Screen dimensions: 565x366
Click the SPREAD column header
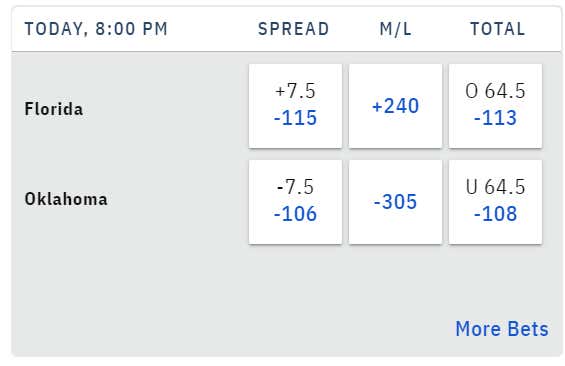tap(294, 29)
